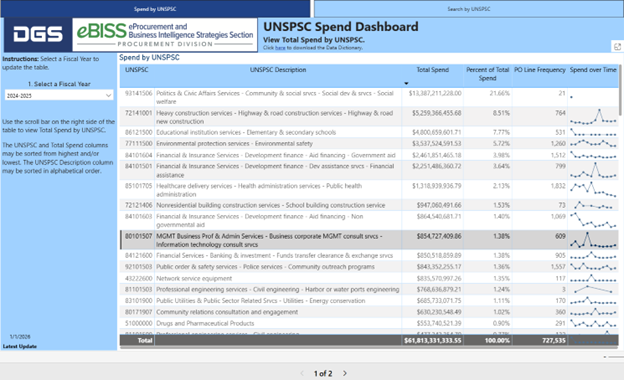Click the PO line frequency 1,557 cell
Screen dimensions: 624x380
pos(558,267)
